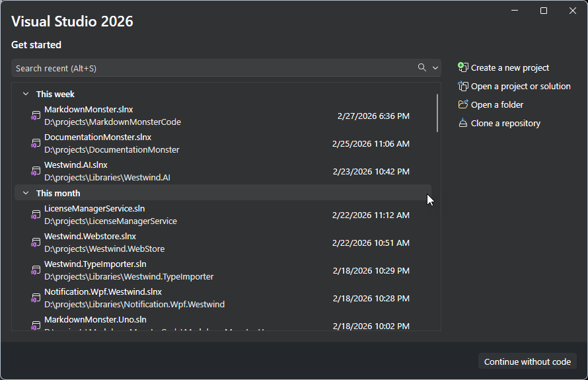The height and width of the screenshot is (380, 588).
Task: Open DocumentationMonster.slnx recent solution
Action: [223, 143]
